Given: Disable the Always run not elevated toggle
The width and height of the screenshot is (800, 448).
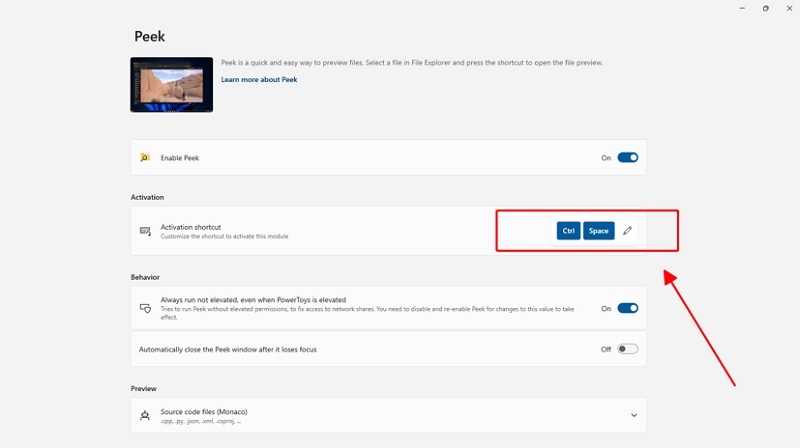Looking at the screenshot, I should 627,309.
